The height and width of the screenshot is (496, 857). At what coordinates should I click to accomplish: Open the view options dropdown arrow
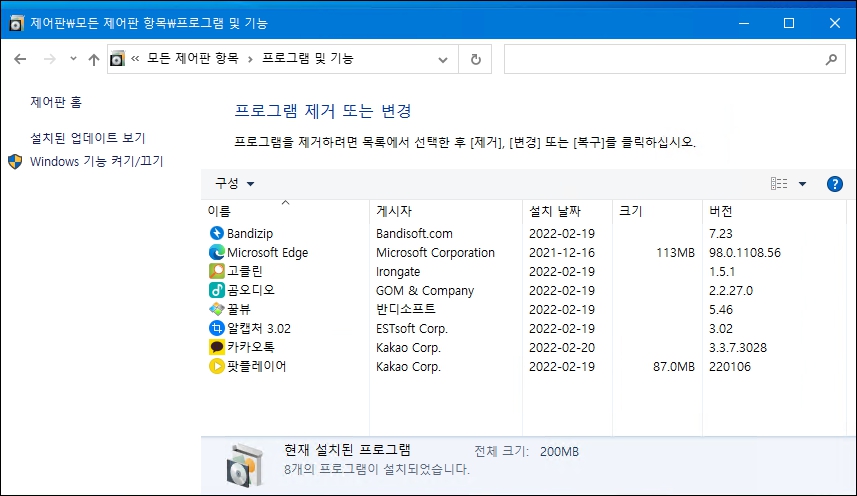tap(802, 184)
